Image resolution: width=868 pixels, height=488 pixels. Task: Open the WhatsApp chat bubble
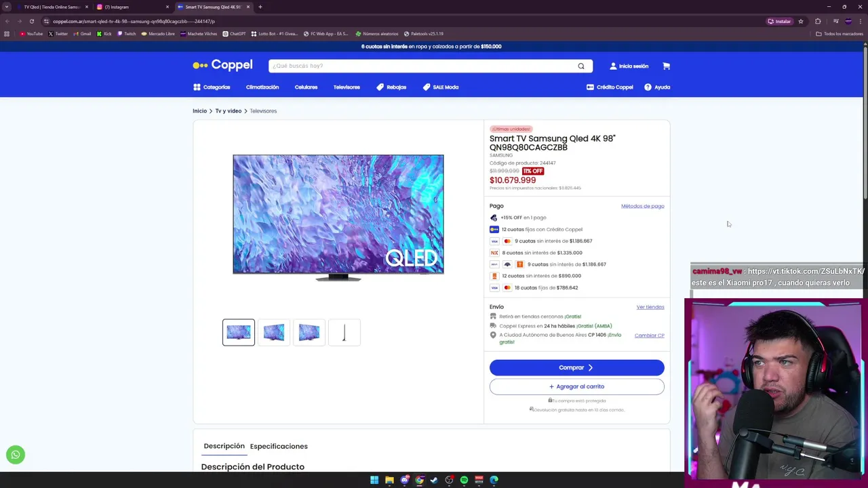(16, 455)
